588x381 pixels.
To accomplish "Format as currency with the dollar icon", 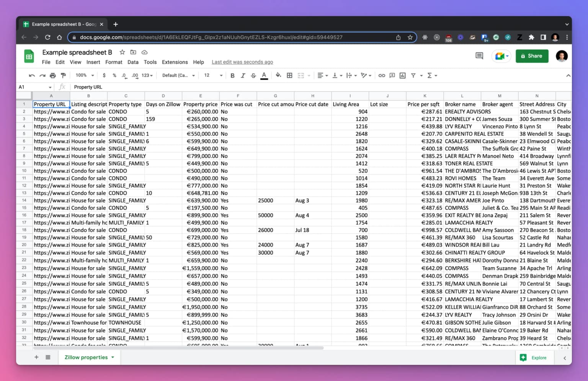I will (x=104, y=75).
